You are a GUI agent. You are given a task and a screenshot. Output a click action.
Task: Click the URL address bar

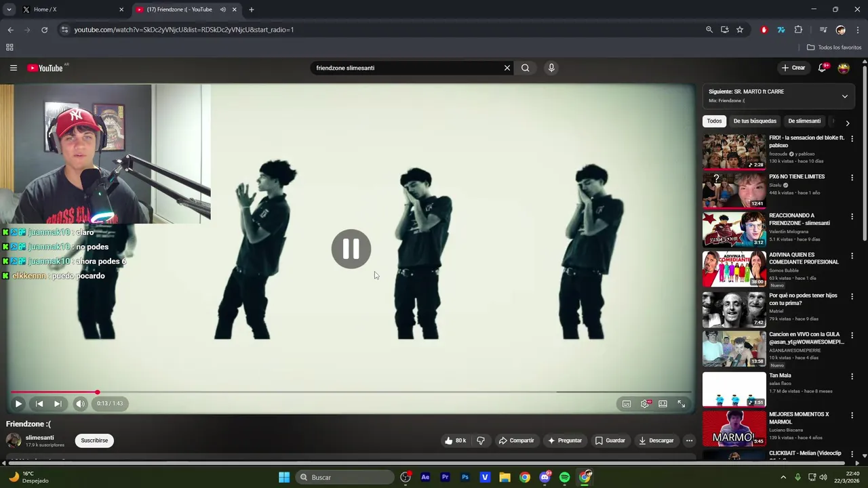pyautogui.click(x=380, y=30)
